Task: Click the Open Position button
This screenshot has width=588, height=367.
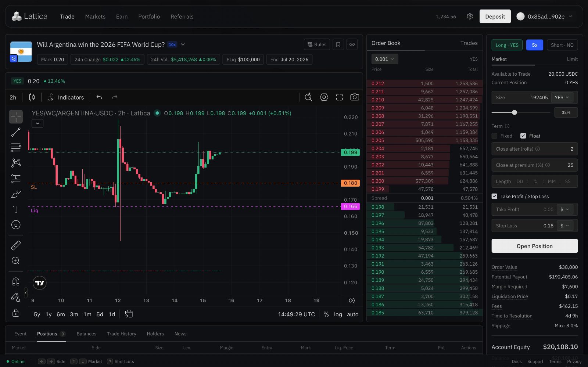Action: pos(535,246)
